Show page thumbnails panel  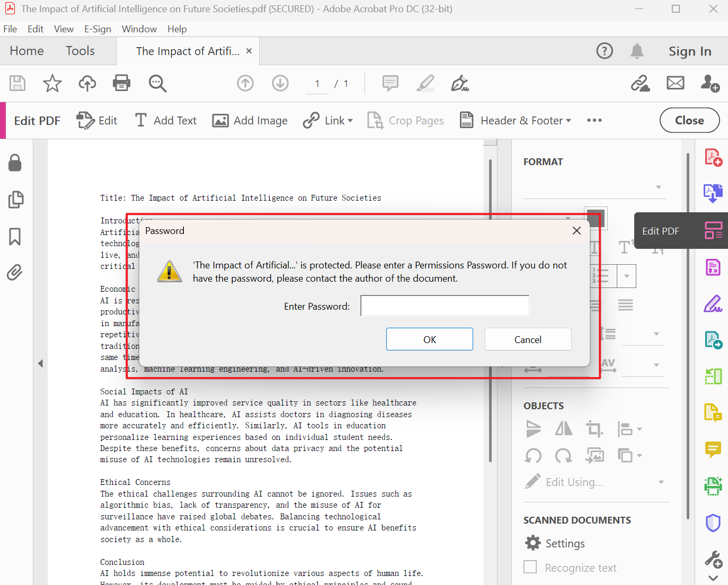coord(16,200)
